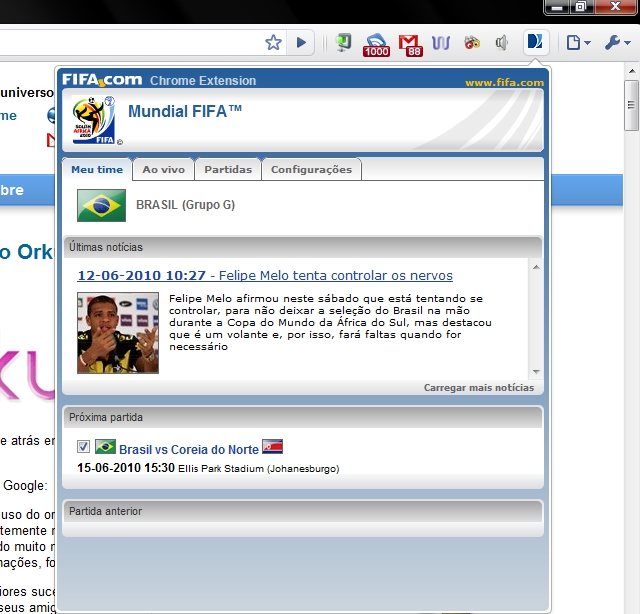The height and width of the screenshot is (614, 640).
Task: Click the blue play arrow in address bar
Action: pos(302,43)
